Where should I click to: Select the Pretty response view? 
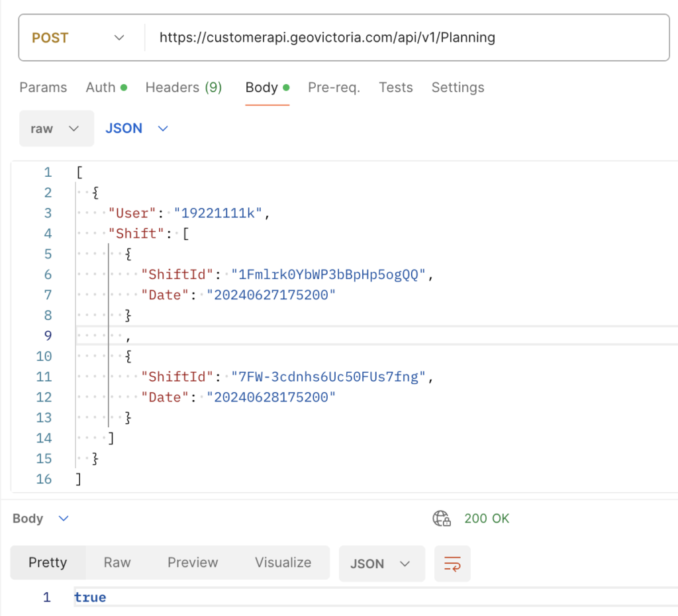tap(48, 562)
